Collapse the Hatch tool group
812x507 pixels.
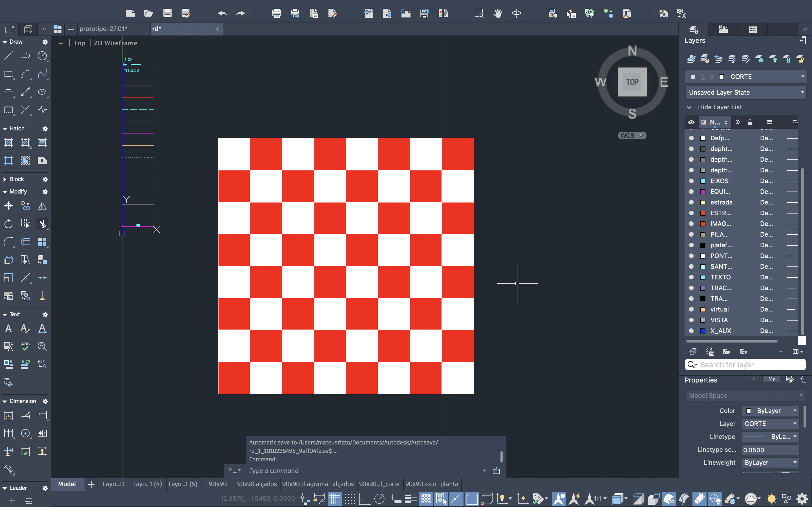(x=5, y=129)
